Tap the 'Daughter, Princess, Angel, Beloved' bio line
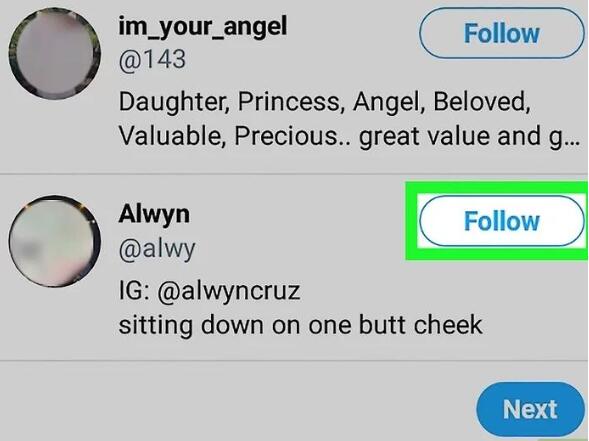This screenshot has height=441, width=589. point(324,102)
